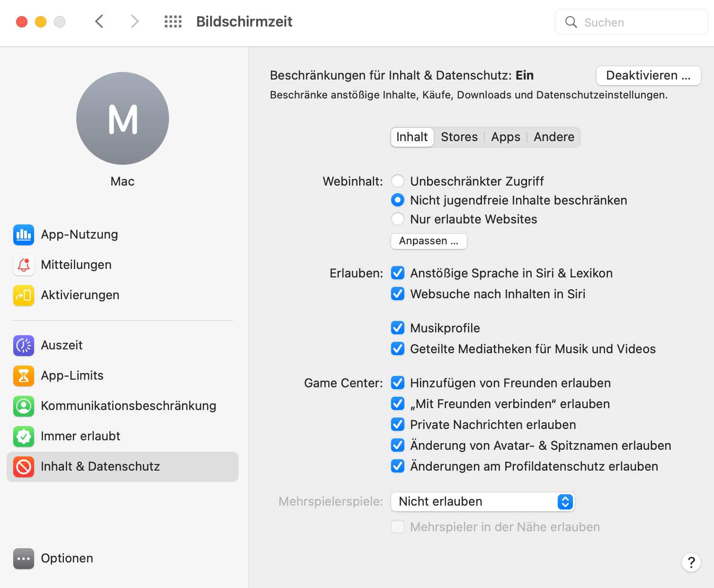Show all preferences grid icon
The width and height of the screenshot is (714, 588).
tap(173, 21)
